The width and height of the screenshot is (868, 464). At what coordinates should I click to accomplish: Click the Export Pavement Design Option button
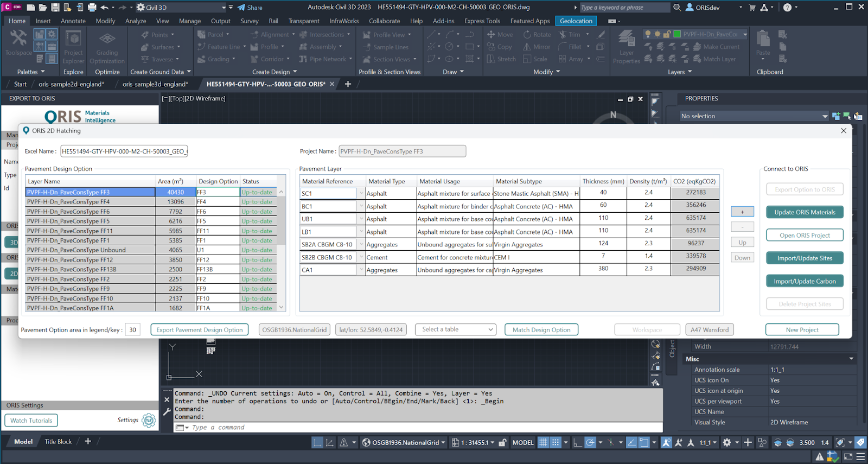[199, 329]
